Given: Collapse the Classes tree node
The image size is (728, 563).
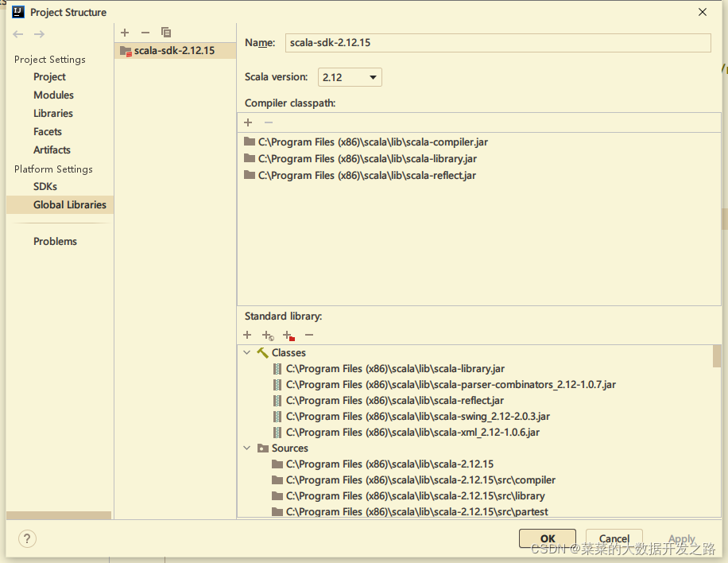Looking at the screenshot, I should pos(247,352).
